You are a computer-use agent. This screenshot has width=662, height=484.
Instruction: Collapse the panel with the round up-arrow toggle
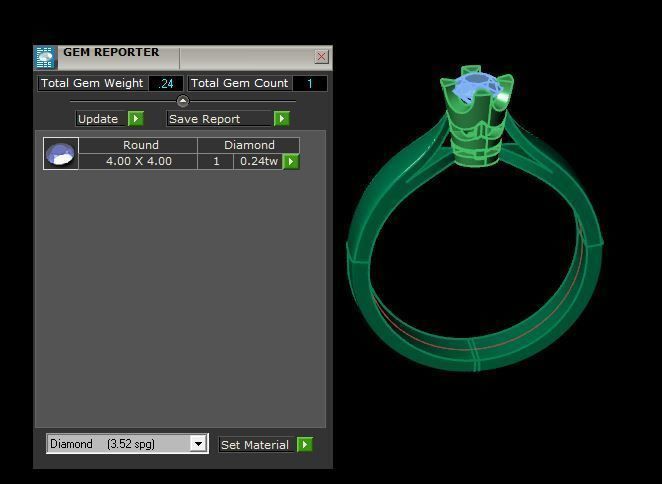pos(183,101)
